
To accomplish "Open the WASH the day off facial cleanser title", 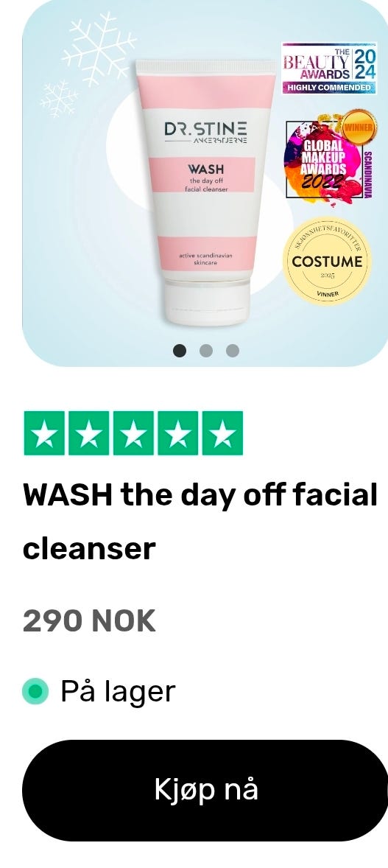I will pos(200,521).
